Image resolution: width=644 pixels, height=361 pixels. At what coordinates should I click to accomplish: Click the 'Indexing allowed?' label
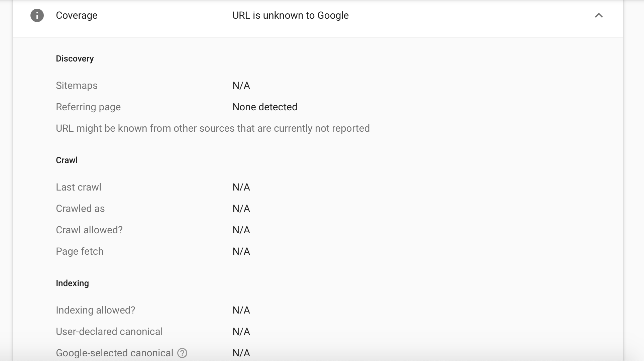tap(95, 310)
